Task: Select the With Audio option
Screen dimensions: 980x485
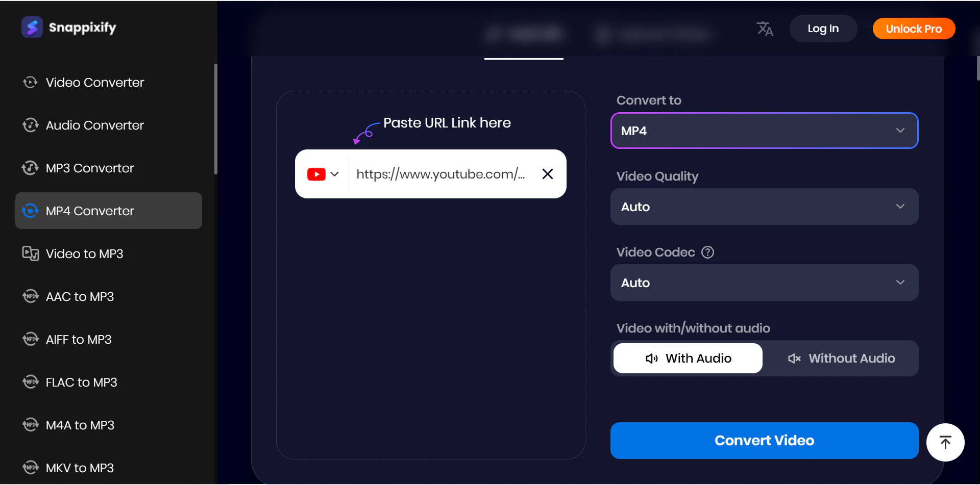Action: 688,359
